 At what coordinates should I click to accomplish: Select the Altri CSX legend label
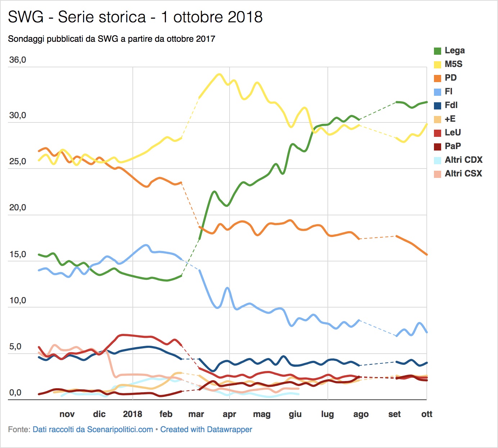coord(463,174)
